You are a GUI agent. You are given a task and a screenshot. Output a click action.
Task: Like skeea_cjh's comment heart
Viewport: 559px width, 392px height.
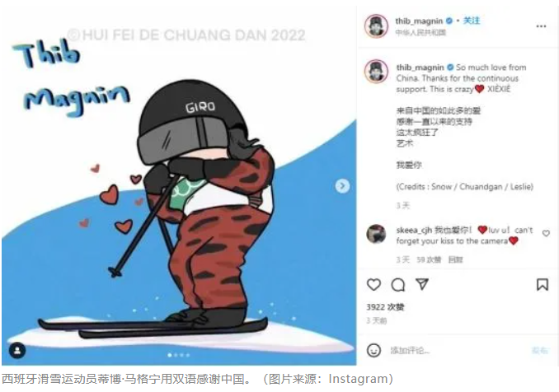(546, 233)
